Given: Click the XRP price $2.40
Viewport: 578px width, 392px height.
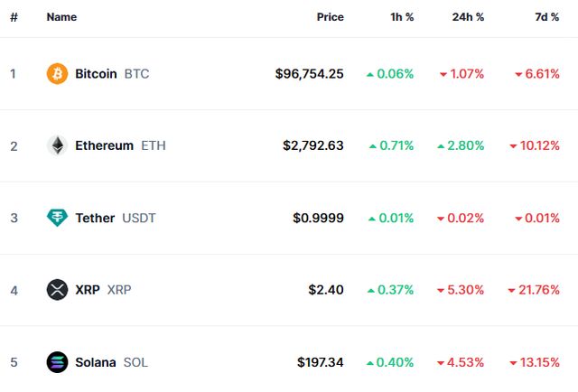Looking at the screenshot, I should click(x=325, y=290).
